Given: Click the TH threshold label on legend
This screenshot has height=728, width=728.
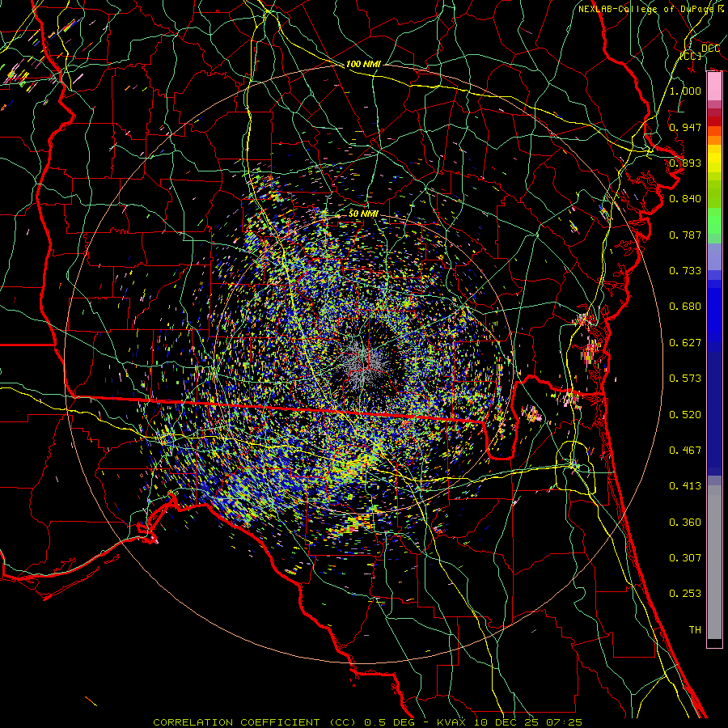Looking at the screenshot, I should [x=695, y=630].
